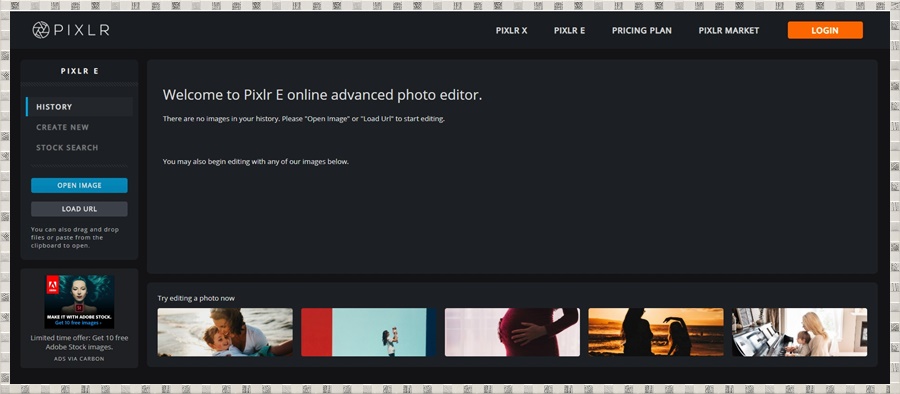The height and width of the screenshot is (394, 900).
Task: Click the OPEN IMAGE button
Action: pos(79,186)
